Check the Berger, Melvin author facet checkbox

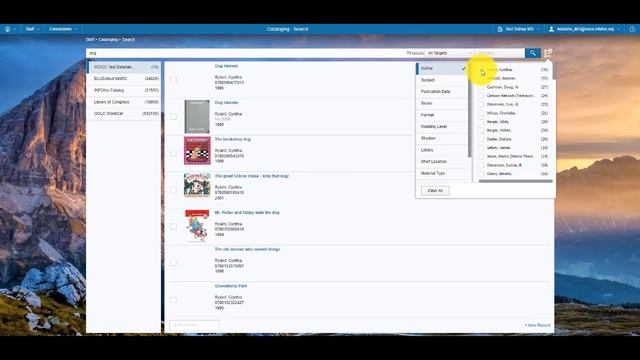click(481, 130)
